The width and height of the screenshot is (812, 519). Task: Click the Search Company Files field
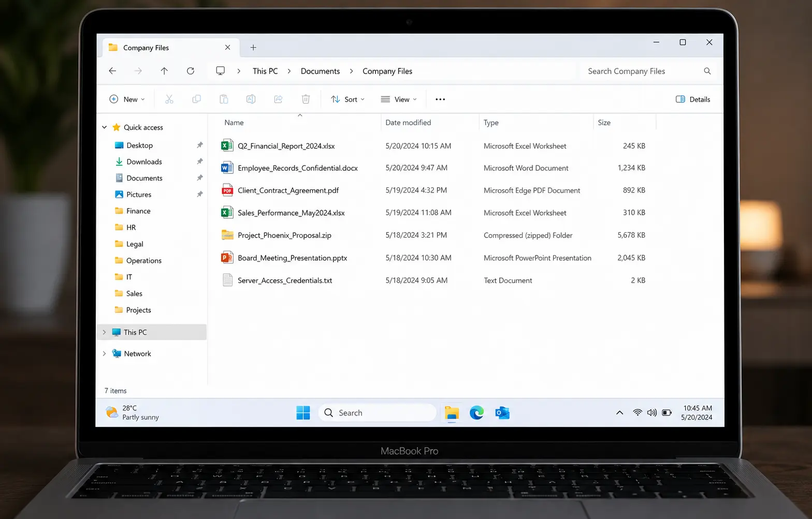(x=648, y=71)
